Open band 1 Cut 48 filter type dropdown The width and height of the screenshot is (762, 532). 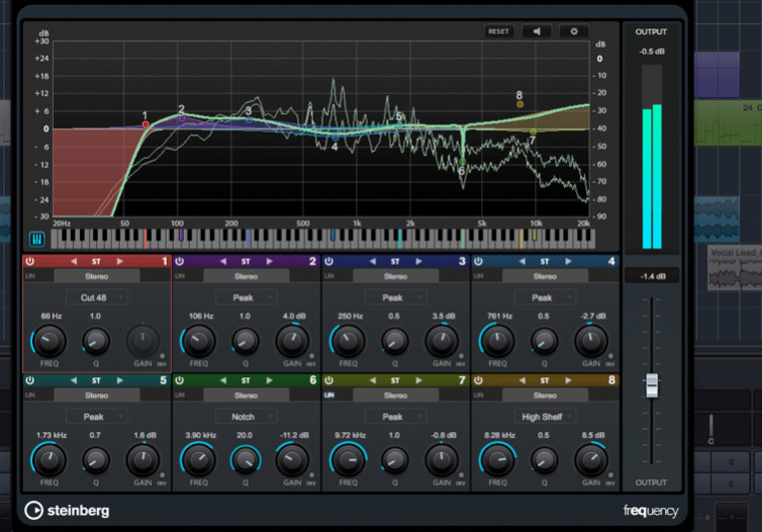click(97, 297)
